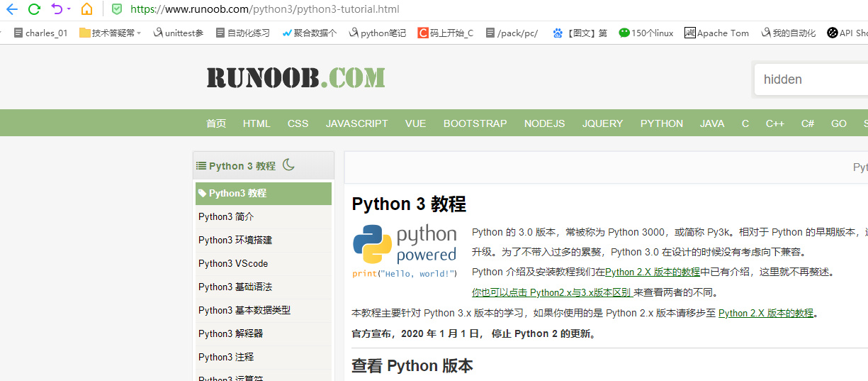Open the dropdown arrow beside the undo icon
Image resolution: width=868 pixels, height=381 pixels.
69,10
